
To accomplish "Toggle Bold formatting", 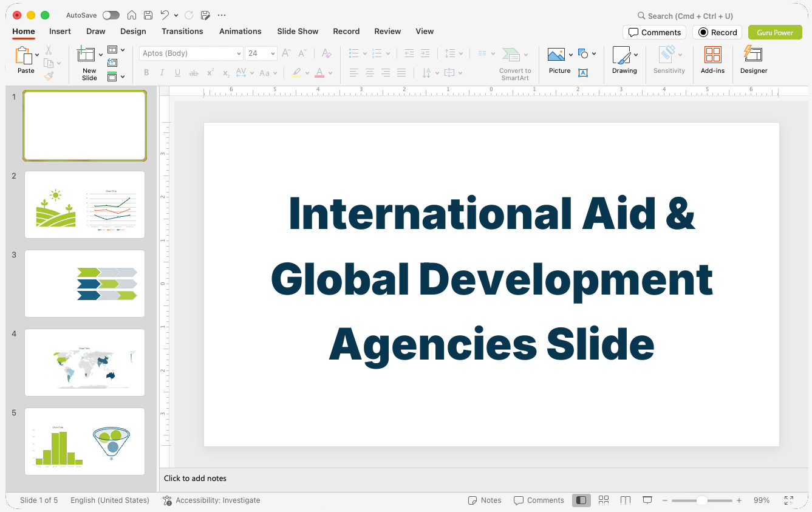I will tap(146, 73).
